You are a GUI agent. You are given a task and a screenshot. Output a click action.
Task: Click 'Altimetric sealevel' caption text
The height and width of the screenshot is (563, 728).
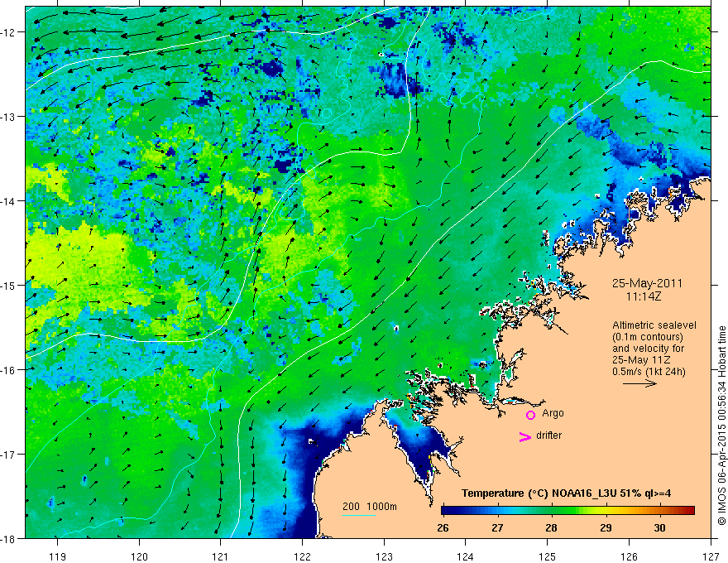pyautogui.click(x=654, y=325)
